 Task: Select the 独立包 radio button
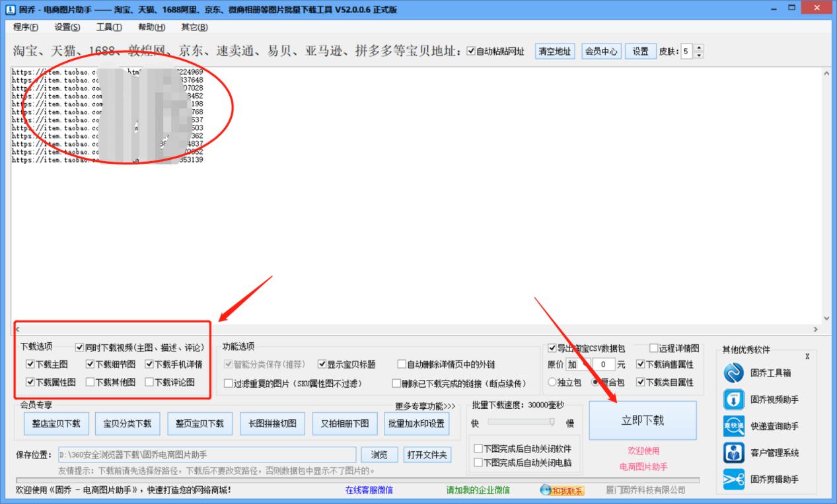point(552,382)
